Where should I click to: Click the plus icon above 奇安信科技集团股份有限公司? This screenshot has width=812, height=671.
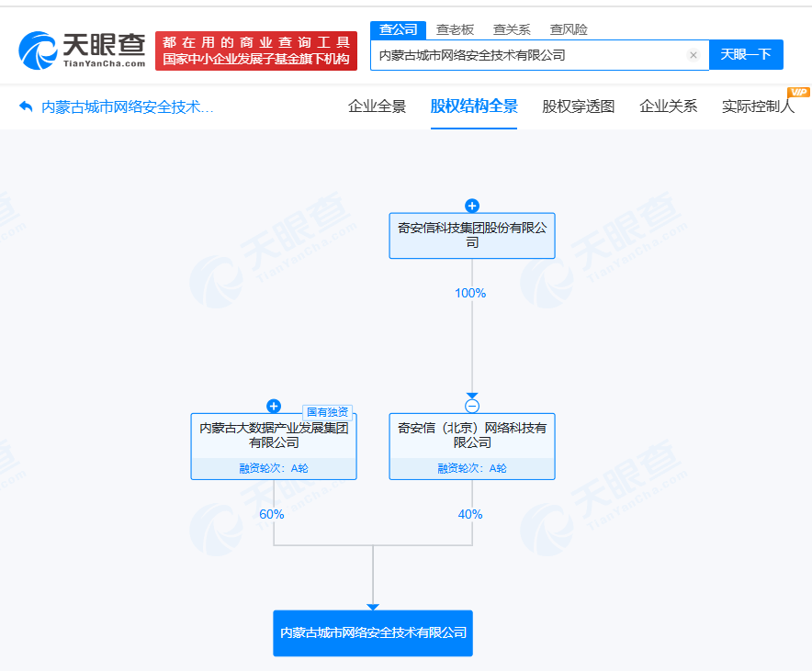(472, 206)
